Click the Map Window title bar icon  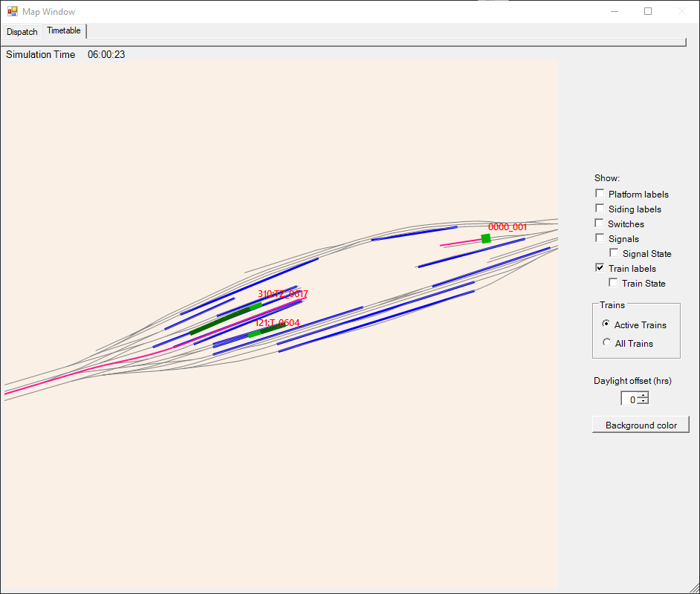[12, 11]
